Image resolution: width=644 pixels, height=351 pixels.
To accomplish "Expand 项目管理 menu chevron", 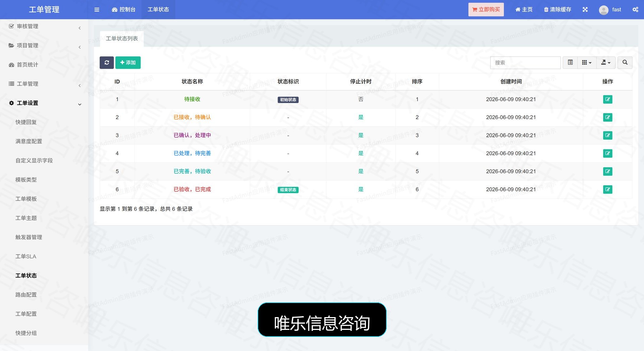I will tap(79, 47).
